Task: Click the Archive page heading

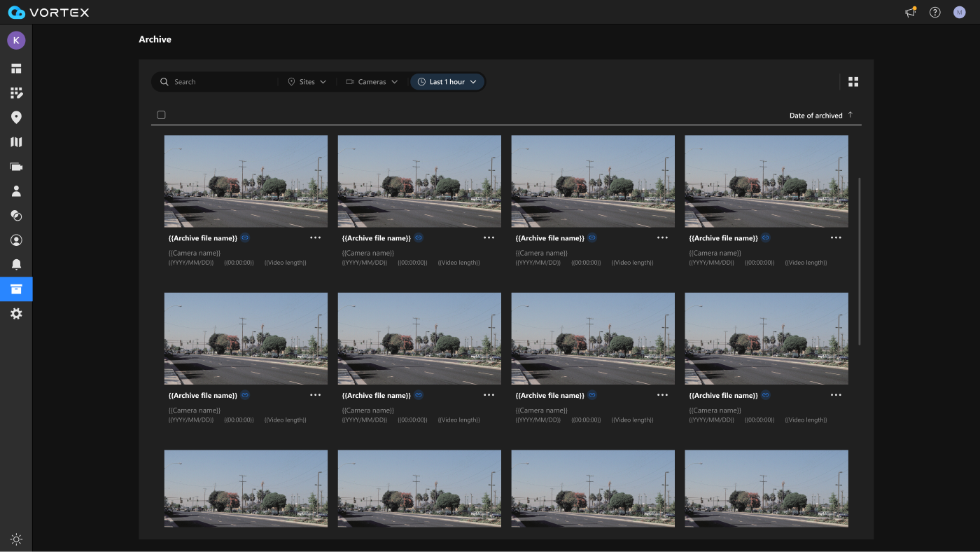Action: click(155, 39)
